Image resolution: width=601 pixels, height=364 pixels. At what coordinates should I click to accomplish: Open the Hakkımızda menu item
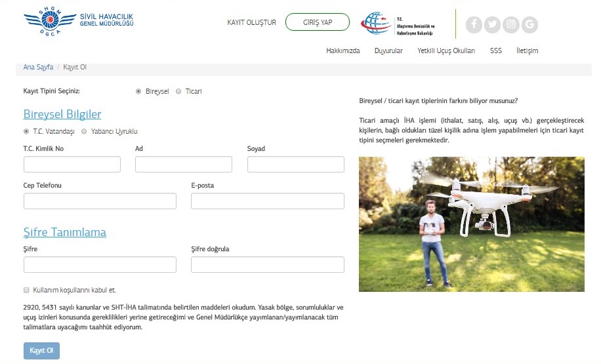coord(342,51)
